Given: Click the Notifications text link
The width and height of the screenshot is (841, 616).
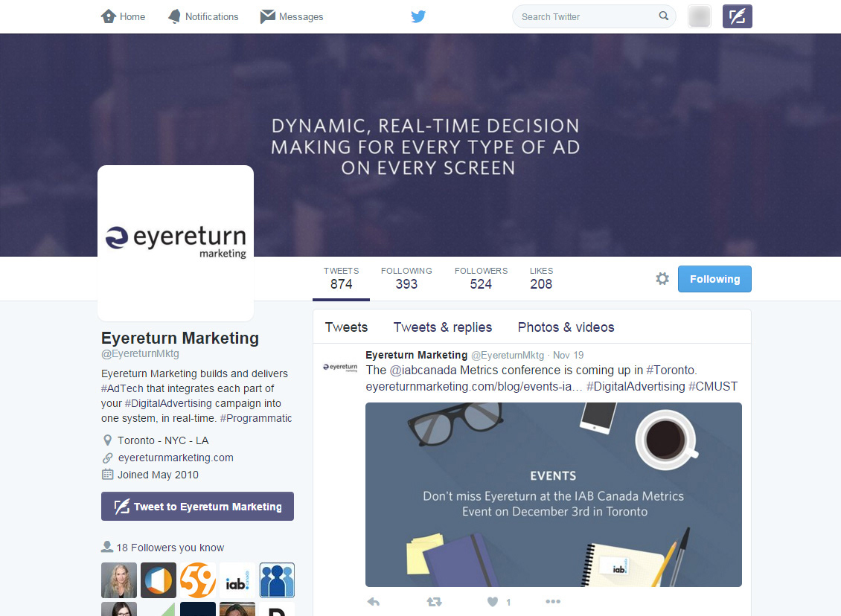Looking at the screenshot, I should [212, 16].
